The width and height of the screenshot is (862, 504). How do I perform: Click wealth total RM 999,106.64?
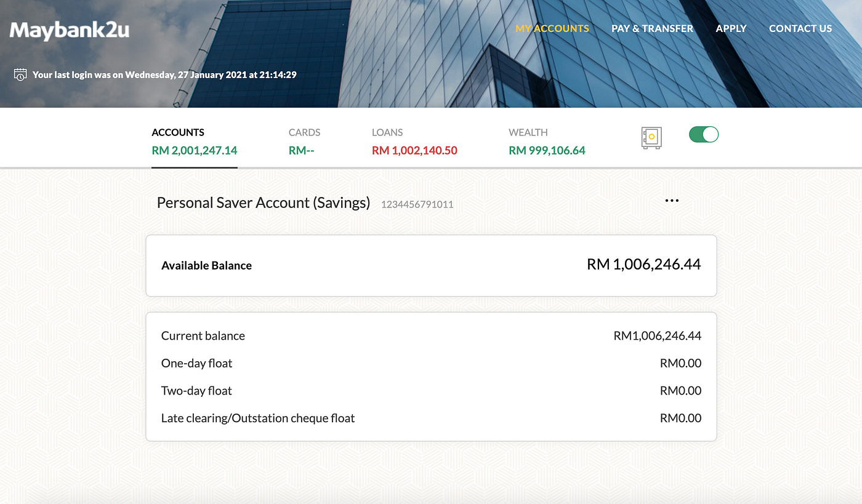[x=547, y=151]
